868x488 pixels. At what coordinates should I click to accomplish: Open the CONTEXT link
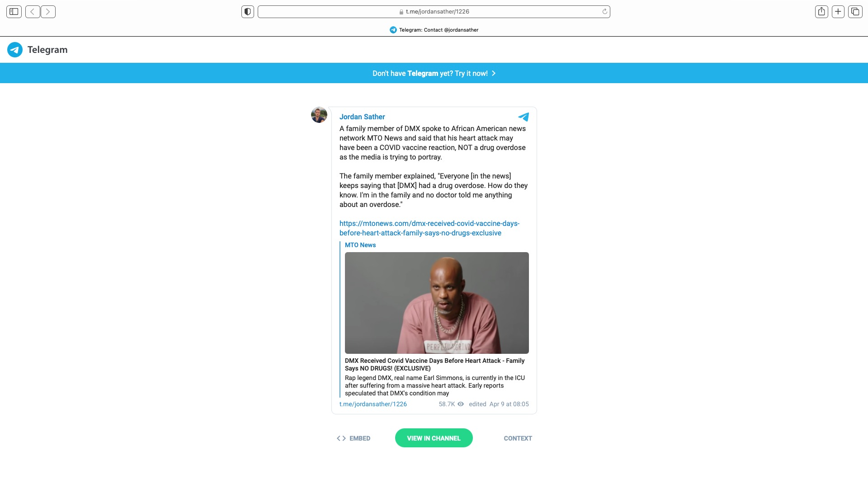(x=518, y=438)
